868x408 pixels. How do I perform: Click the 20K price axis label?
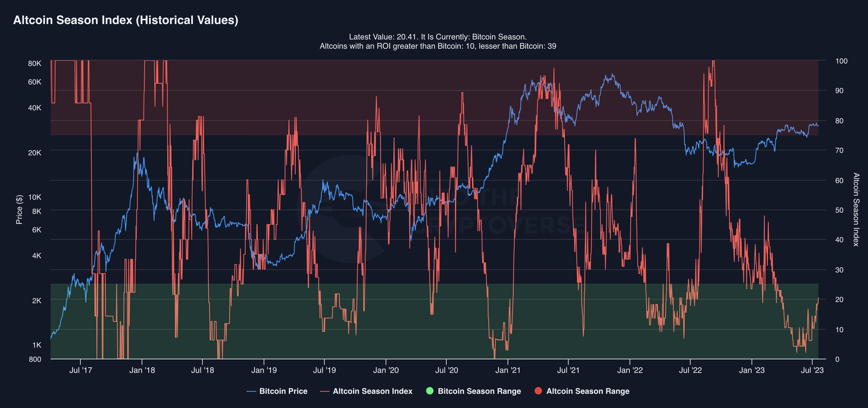tap(35, 153)
